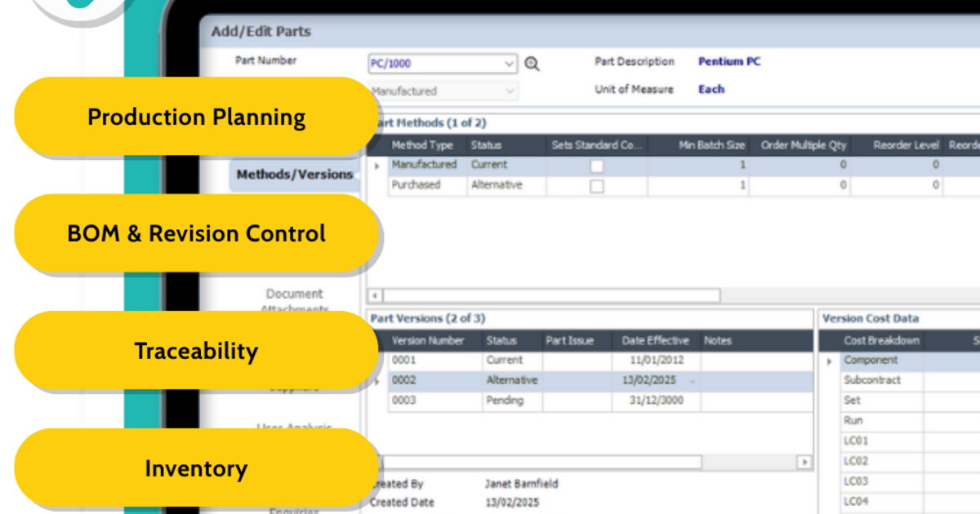
Task: Click the Part Issue column header
Action: click(x=577, y=340)
